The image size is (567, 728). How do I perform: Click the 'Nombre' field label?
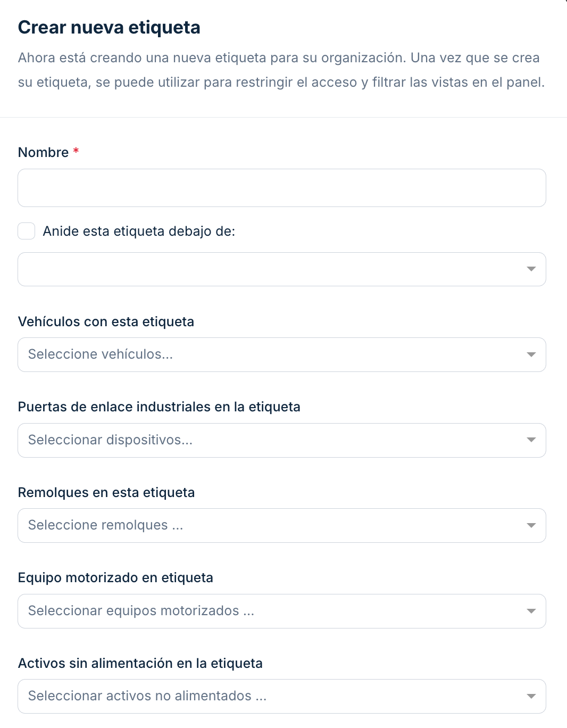click(43, 152)
